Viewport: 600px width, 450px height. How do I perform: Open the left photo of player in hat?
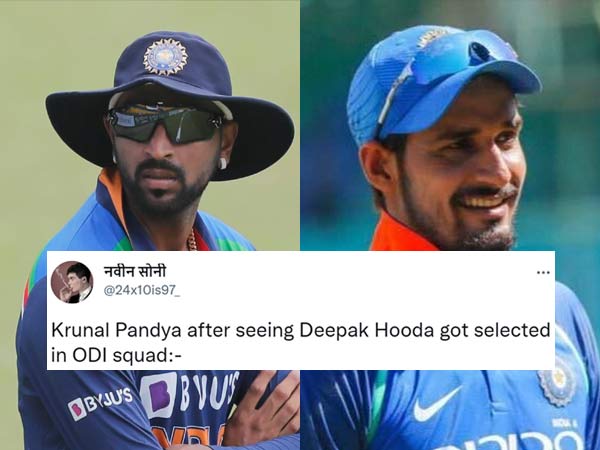(x=150, y=126)
